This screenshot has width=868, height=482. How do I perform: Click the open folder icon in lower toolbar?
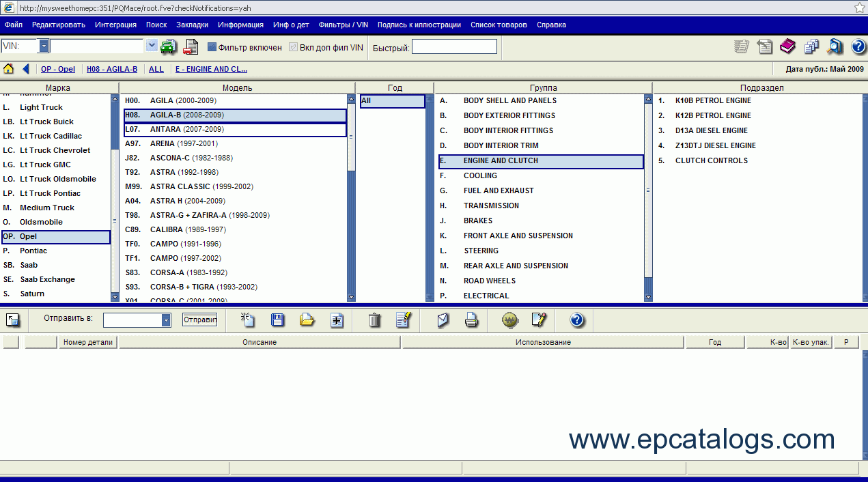pyautogui.click(x=307, y=320)
